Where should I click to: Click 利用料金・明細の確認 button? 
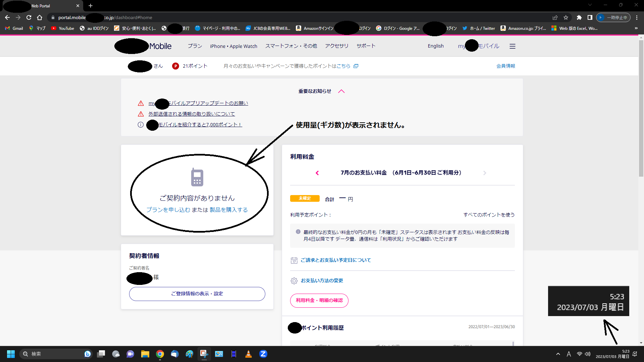(319, 300)
